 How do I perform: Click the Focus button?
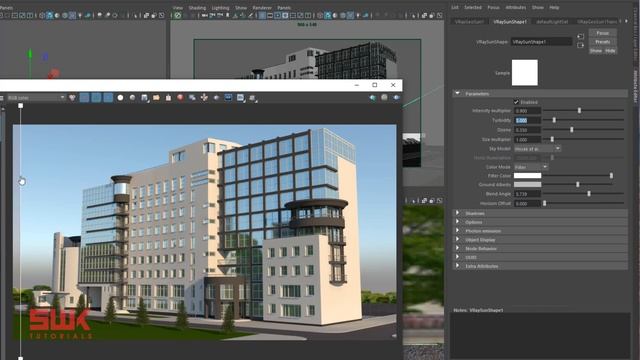coord(602,33)
